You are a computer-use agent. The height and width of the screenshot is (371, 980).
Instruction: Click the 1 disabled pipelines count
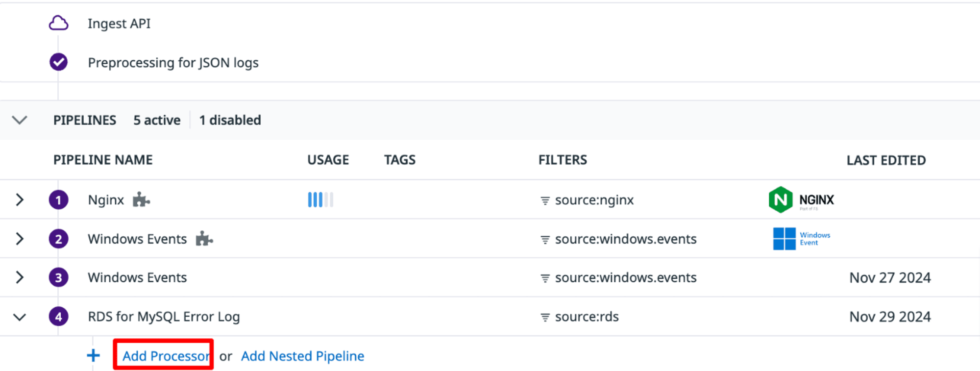(230, 120)
